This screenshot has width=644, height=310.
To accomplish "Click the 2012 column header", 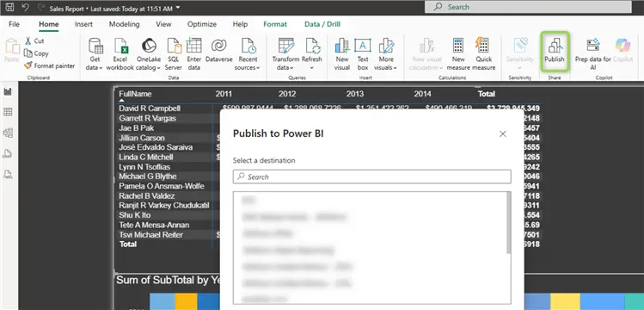I will tap(287, 94).
